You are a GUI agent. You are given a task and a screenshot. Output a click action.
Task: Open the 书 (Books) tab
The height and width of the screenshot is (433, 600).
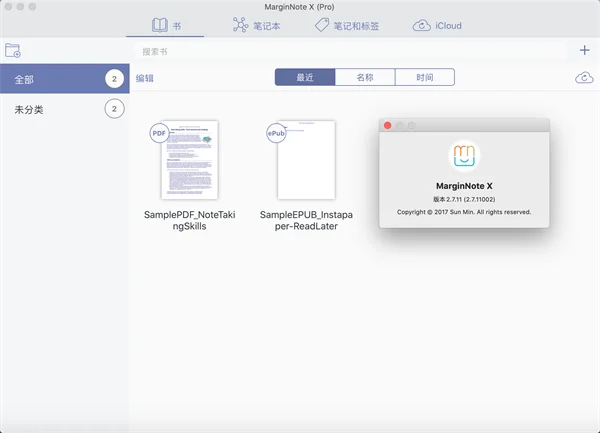(166, 26)
